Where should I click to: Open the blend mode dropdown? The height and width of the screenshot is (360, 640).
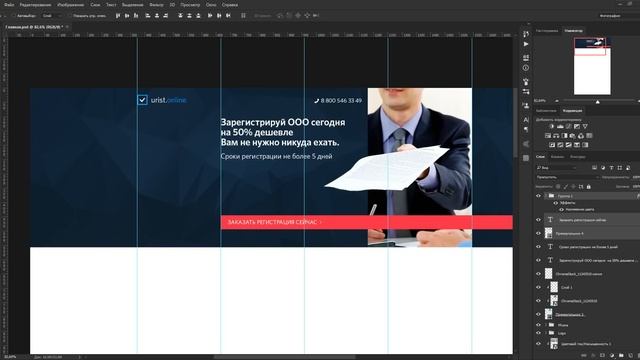[568, 177]
